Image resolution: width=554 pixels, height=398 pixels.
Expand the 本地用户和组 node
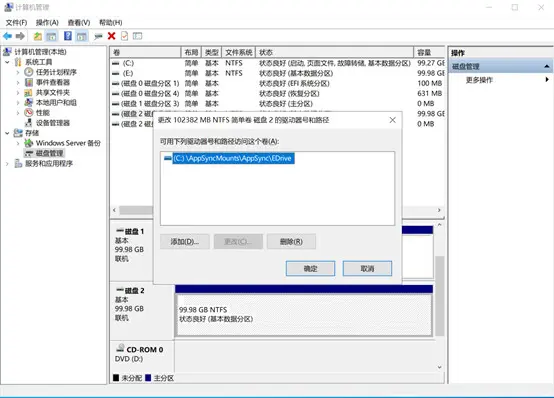tap(18, 103)
